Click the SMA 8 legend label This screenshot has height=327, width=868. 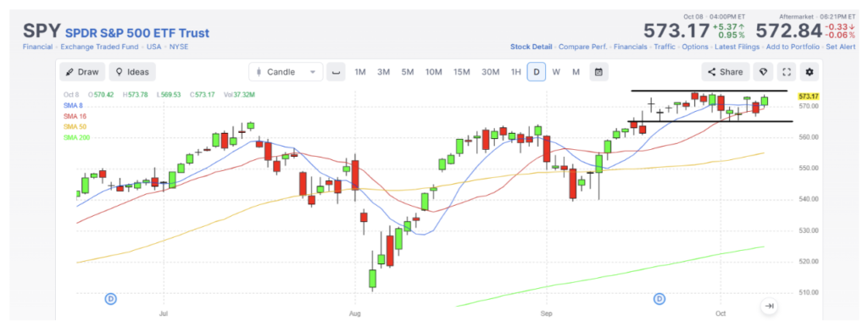tap(73, 106)
